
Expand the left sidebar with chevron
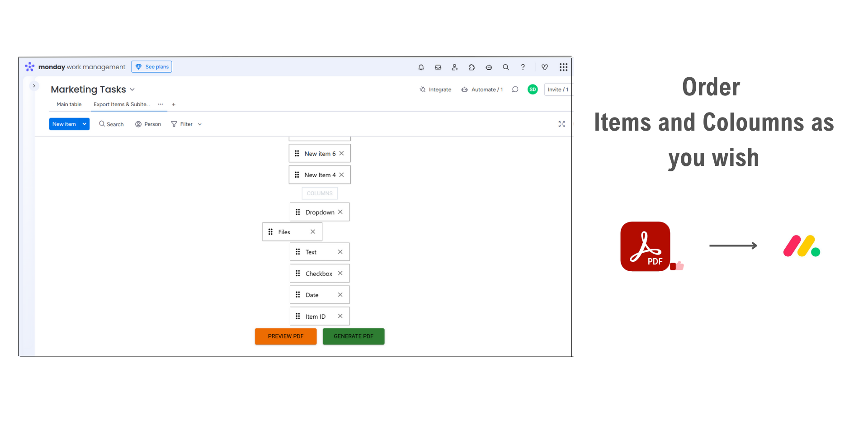tap(34, 86)
